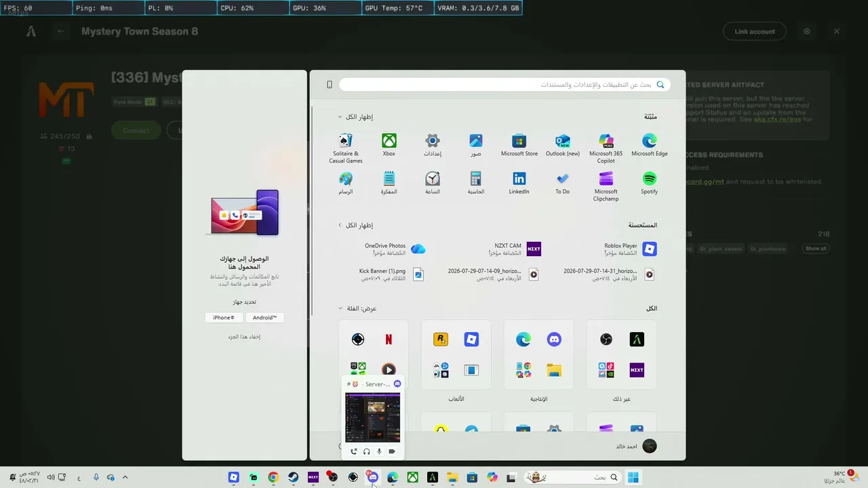Image resolution: width=868 pixels, height=488 pixels.
Task: Click the hide this section link
Action: pyautogui.click(x=244, y=336)
